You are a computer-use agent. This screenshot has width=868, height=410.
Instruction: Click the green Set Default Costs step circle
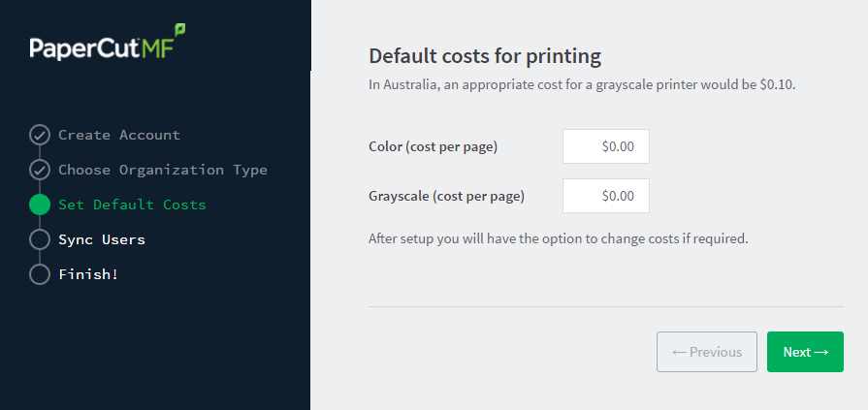coord(40,205)
